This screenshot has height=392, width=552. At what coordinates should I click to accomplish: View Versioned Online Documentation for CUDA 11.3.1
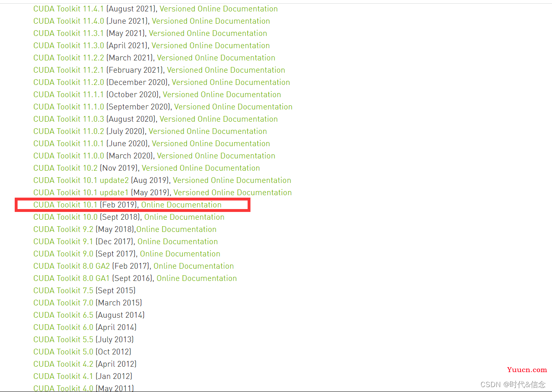[208, 33]
